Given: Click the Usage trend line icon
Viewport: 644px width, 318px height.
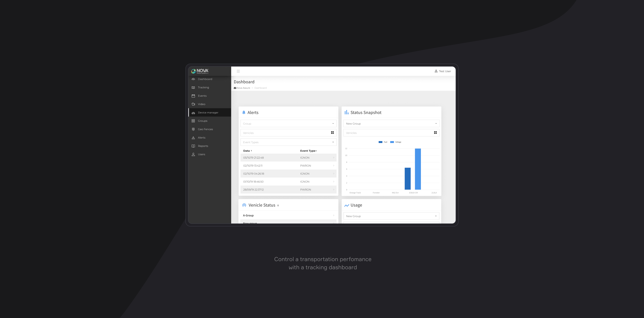Looking at the screenshot, I should pyautogui.click(x=346, y=205).
